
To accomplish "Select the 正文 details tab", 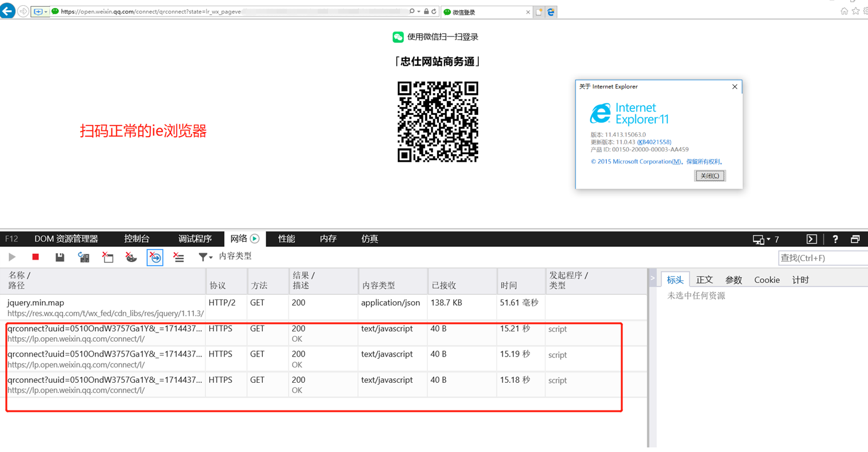I will click(x=705, y=279).
